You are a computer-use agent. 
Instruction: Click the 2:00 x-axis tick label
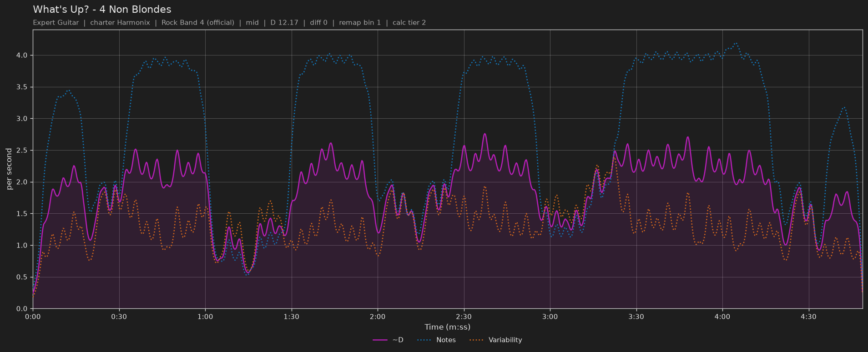[x=378, y=317]
